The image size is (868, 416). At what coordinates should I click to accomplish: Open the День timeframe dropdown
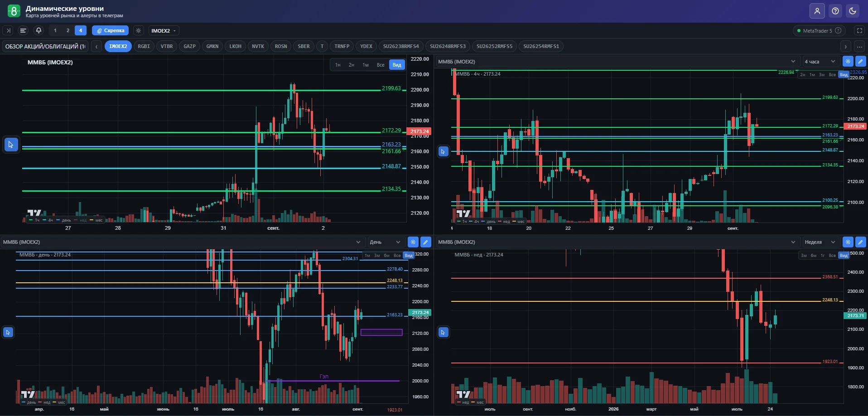[x=385, y=242]
